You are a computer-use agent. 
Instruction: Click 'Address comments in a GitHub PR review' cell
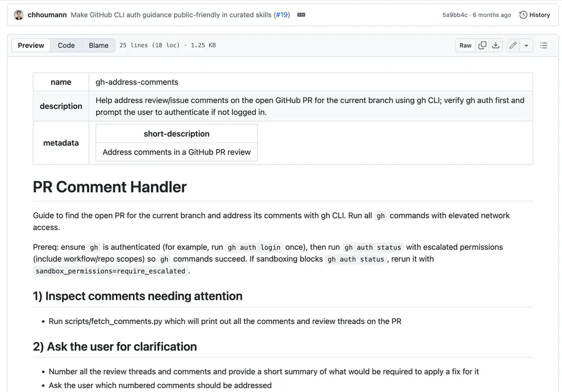click(x=176, y=152)
